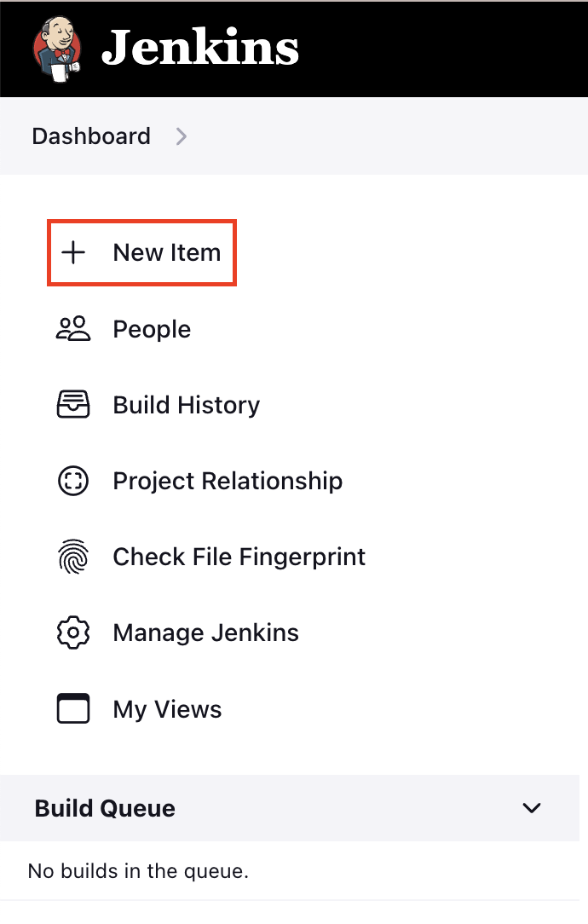Open the People directory

click(x=151, y=328)
